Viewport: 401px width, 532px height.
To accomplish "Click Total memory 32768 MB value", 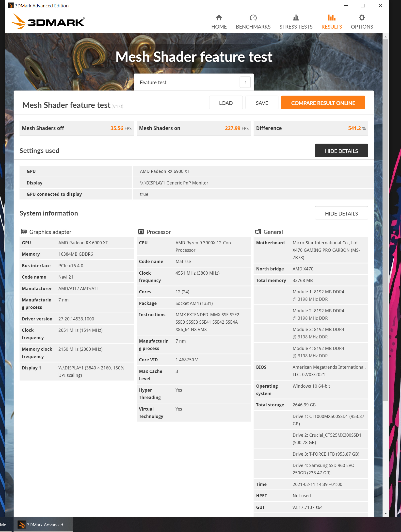I will tap(303, 280).
